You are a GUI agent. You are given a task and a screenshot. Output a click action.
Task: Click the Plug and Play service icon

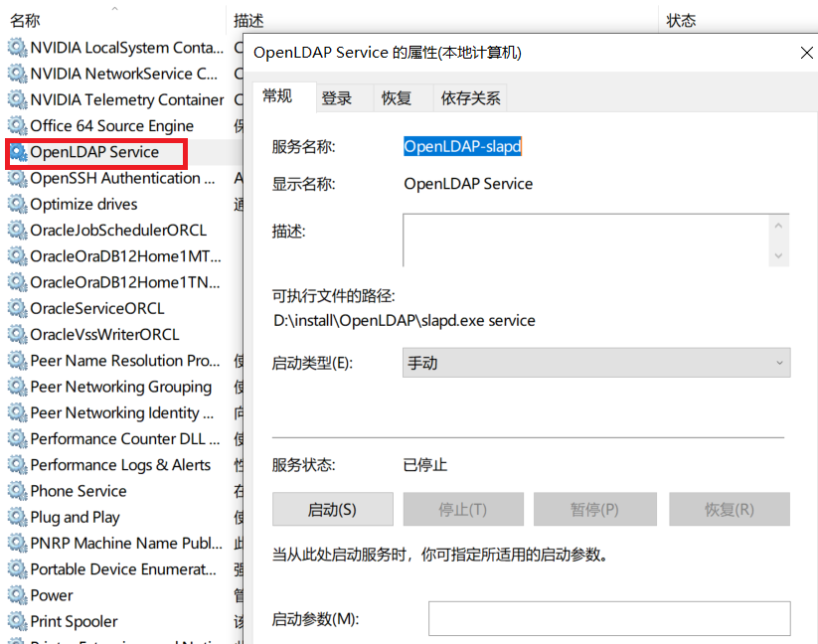(18, 517)
